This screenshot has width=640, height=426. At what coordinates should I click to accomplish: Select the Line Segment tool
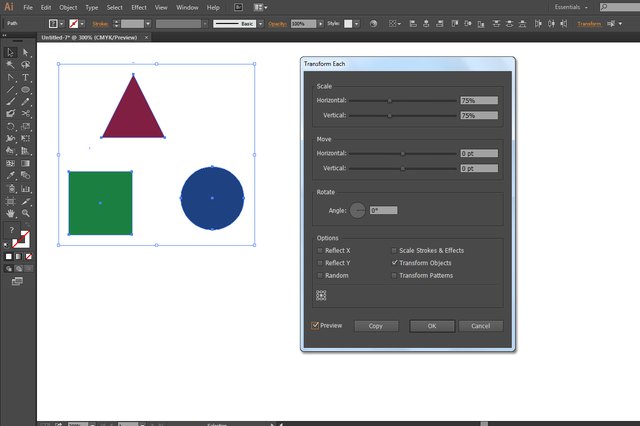tap(10, 89)
